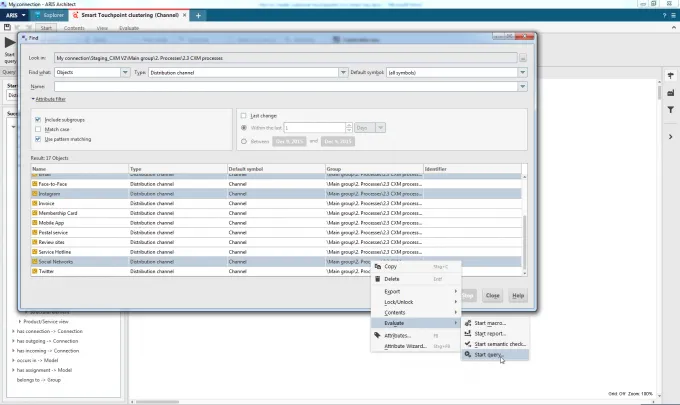Open the Export submenu
The image size is (680, 405).
point(415,291)
